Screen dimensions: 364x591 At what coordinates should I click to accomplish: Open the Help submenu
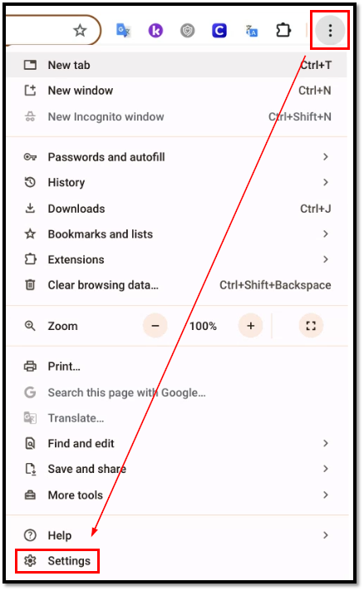coord(176,535)
